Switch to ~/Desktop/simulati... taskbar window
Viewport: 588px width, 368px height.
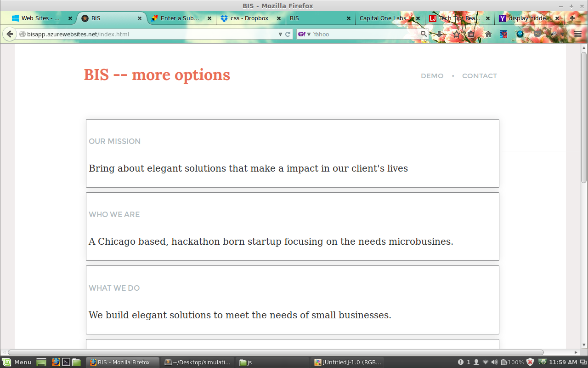point(198,362)
